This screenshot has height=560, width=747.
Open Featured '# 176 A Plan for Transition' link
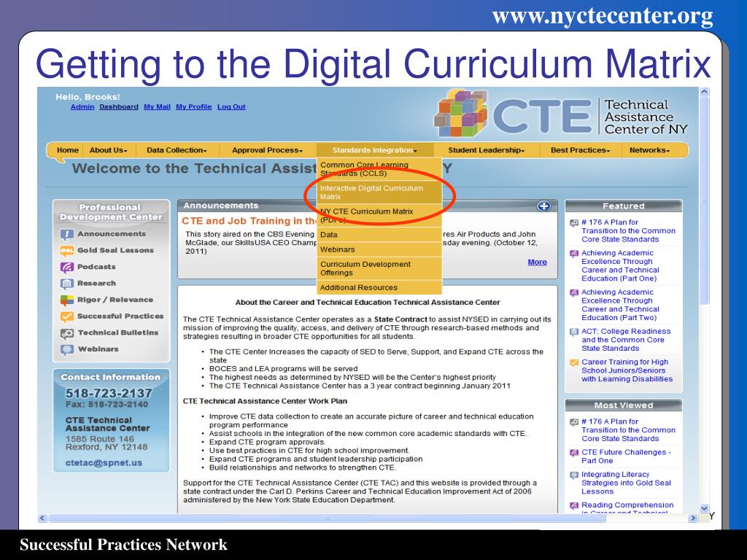coord(628,231)
